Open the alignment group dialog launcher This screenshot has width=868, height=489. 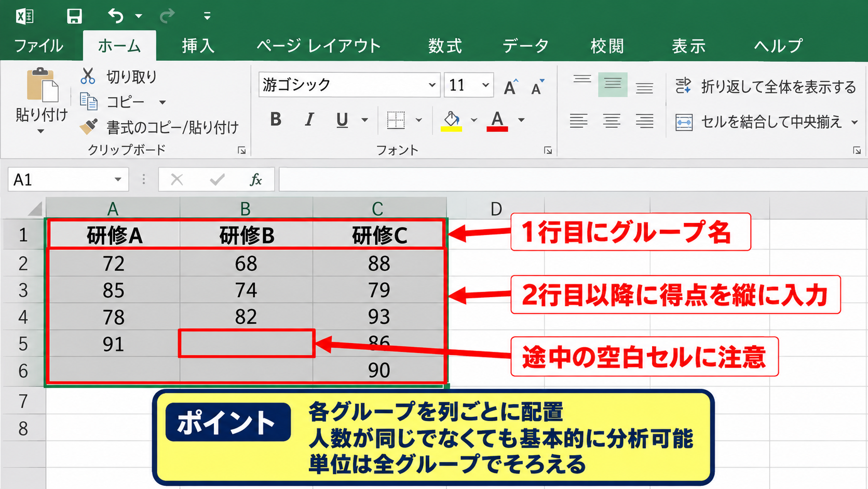pos(857,150)
